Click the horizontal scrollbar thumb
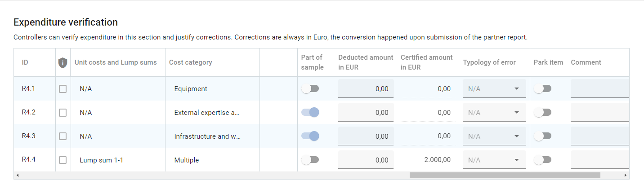This screenshot has width=644, height=193. click(x=505, y=175)
